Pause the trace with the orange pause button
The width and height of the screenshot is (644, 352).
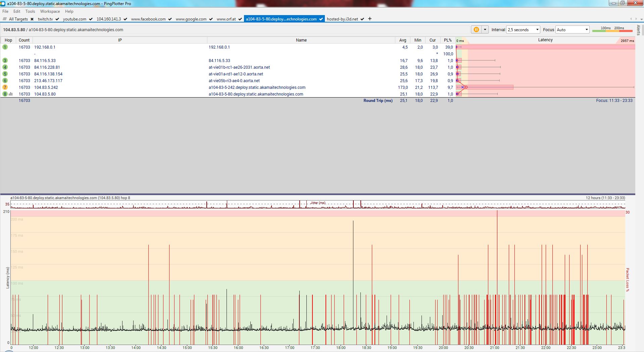[x=476, y=30]
